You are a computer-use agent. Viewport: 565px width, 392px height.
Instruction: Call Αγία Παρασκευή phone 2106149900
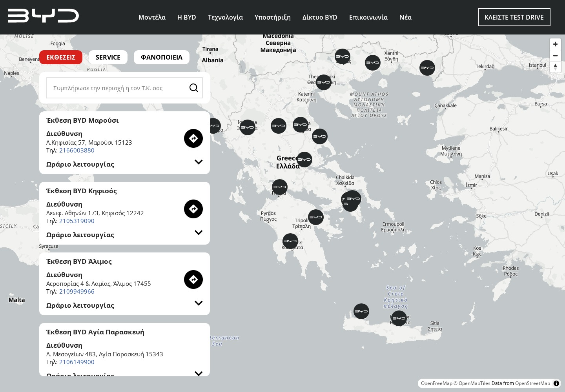pyautogui.click(x=77, y=362)
